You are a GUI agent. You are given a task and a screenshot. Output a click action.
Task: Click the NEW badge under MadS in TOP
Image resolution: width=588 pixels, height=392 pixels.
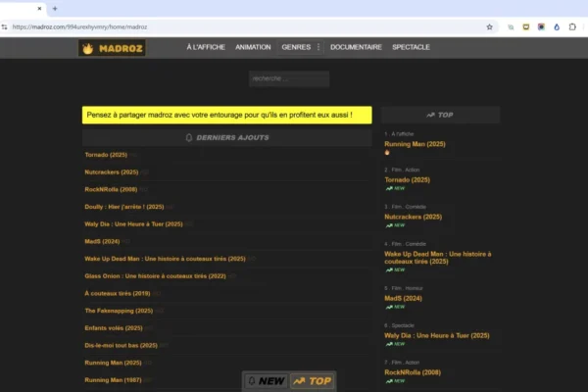click(x=395, y=307)
